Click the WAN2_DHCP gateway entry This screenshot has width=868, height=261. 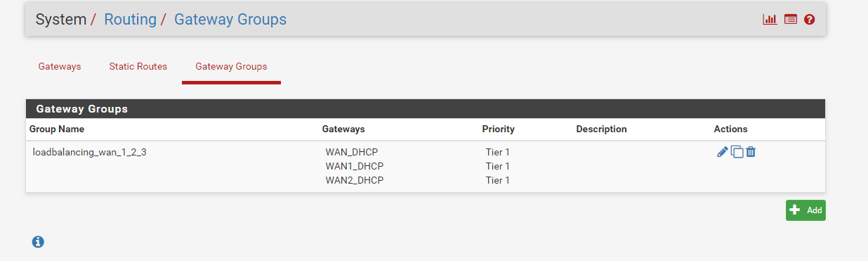[355, 180]
